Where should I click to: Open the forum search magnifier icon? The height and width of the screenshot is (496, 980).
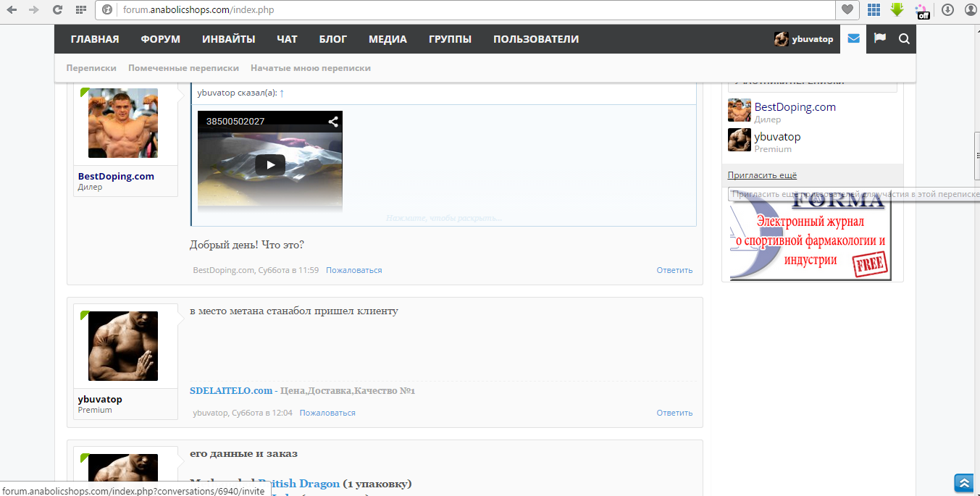tap(904, 39)
